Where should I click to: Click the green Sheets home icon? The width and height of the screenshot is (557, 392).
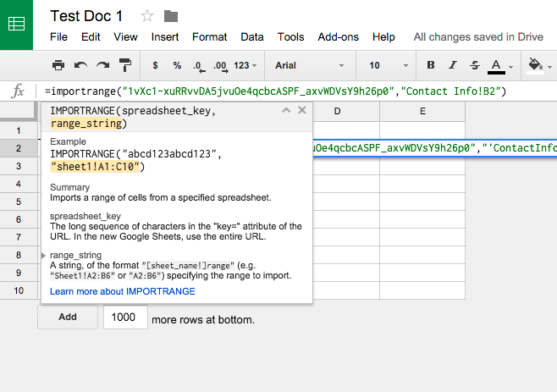click(16, 25)
